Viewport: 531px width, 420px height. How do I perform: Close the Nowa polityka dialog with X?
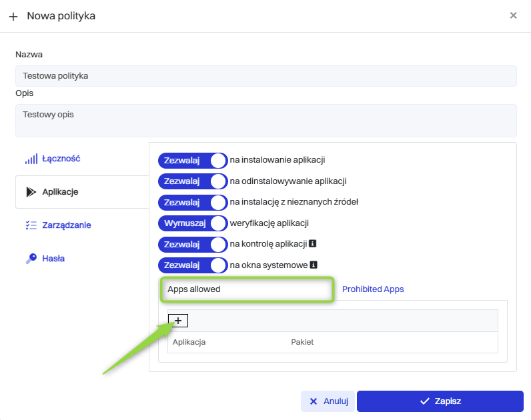513,15
